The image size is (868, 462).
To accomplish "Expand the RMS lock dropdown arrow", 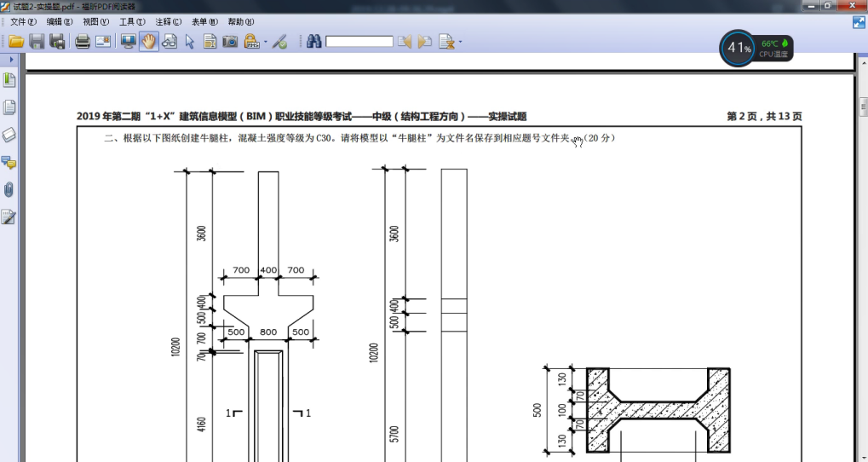I will (x=265, y=42).
